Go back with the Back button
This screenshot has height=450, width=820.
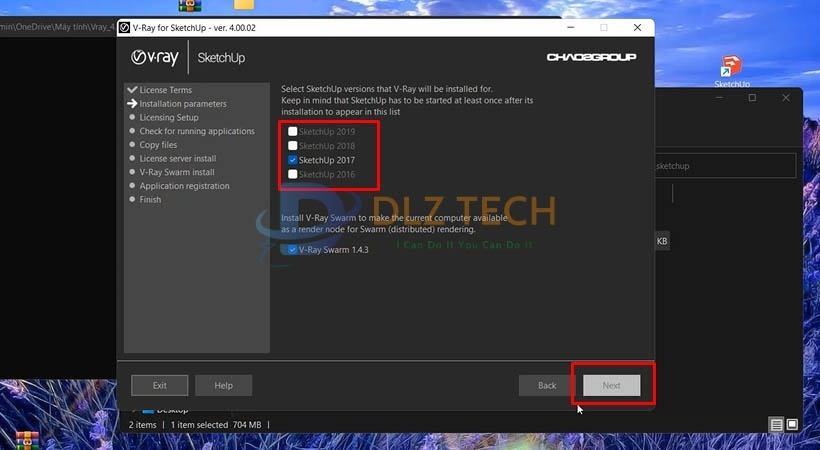coord(547,385)
